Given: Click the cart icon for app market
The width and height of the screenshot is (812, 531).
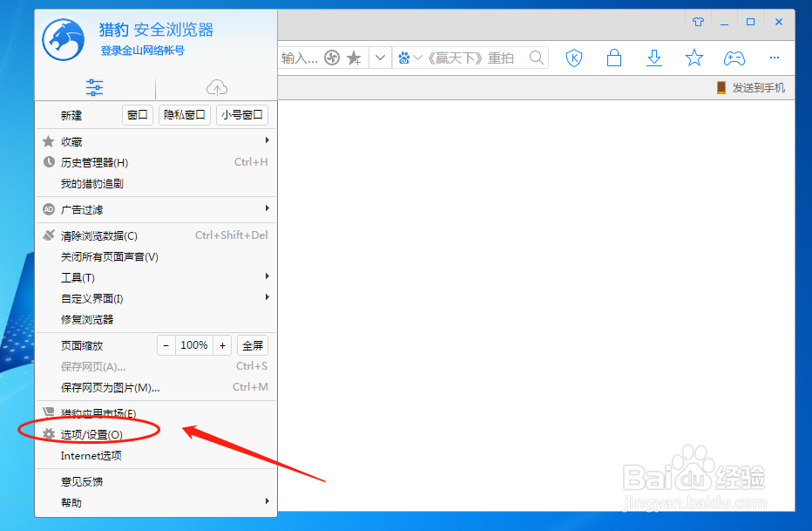Looking at the screenshot, I should tap(49, 412).
